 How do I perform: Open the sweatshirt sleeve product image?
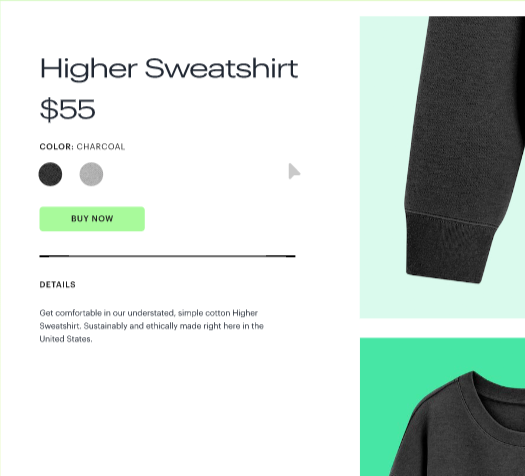(442, 167)
